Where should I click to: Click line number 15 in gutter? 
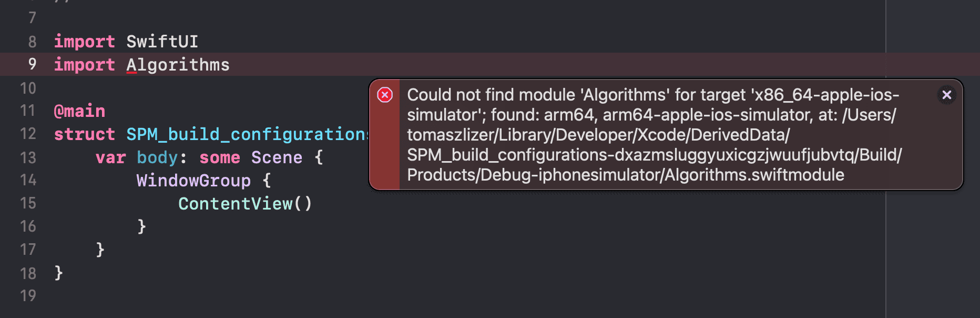coord(28,203)
